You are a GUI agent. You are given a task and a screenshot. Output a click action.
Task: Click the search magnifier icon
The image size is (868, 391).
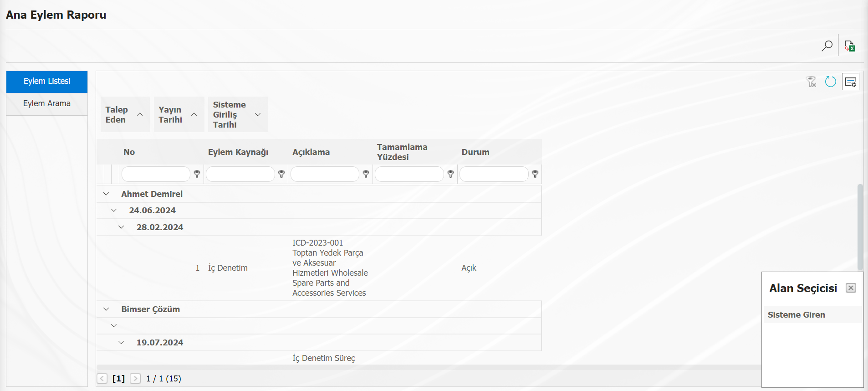[827, 46]
